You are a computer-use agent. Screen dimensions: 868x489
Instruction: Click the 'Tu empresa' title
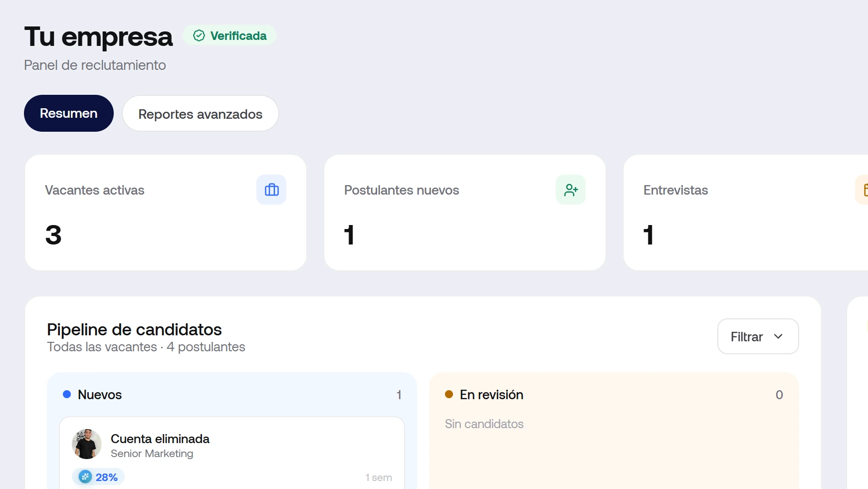[98, 36]
